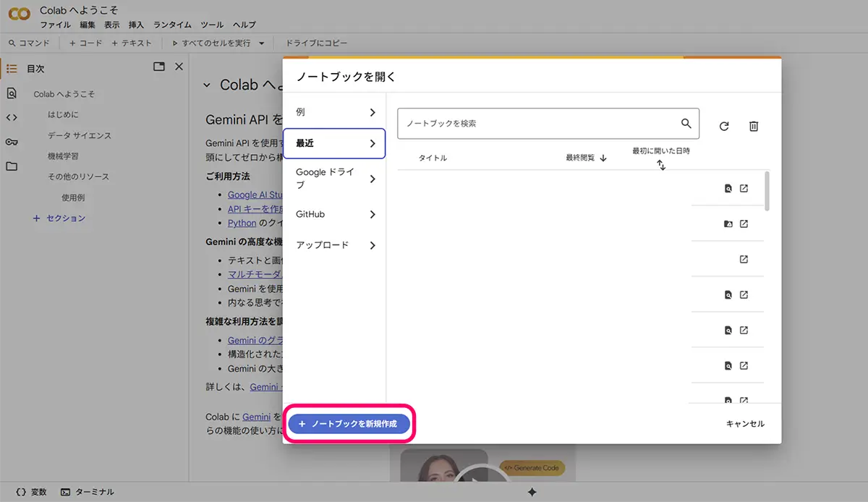Screen dimensions: 868x502
Task: Jump to 使用例 in the outline
Action: (73, 197)
